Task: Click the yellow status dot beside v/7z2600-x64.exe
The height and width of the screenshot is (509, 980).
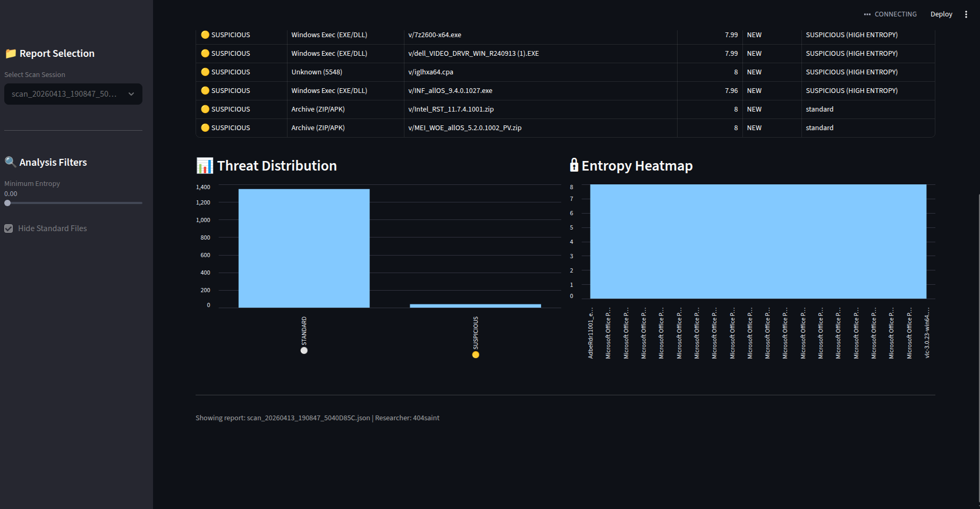Action: pyautogui.click(x=205, y=35)
